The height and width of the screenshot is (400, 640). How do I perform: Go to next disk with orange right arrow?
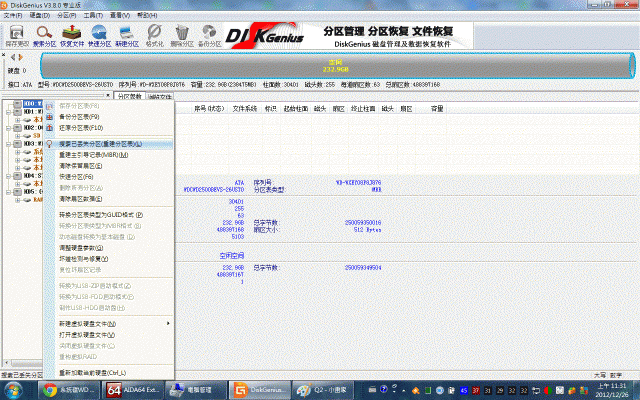point(20,57)
